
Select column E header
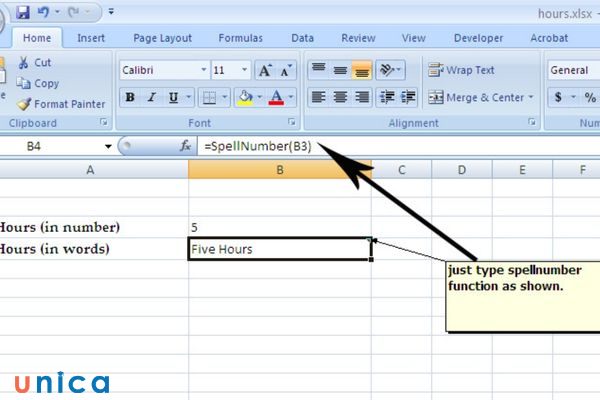click(522, 170)
